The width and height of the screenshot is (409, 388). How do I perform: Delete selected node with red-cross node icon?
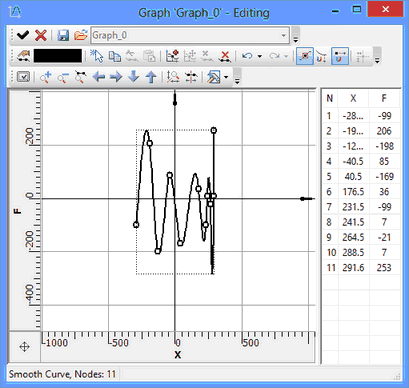point(225,56)
